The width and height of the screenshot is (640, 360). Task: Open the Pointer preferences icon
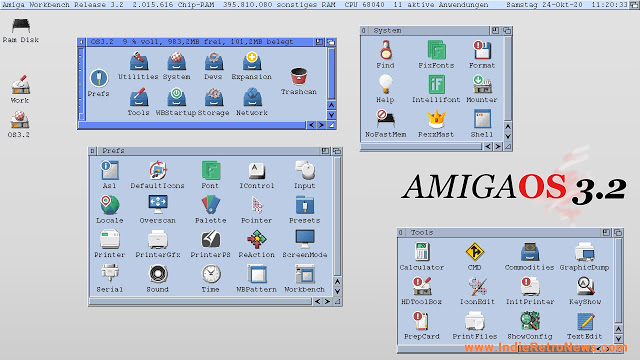[257, 205]
